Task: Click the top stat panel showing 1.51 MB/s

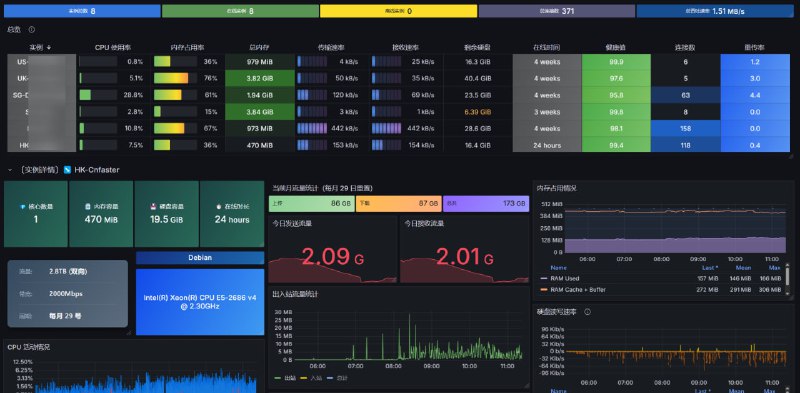Action: coord(715,11)
